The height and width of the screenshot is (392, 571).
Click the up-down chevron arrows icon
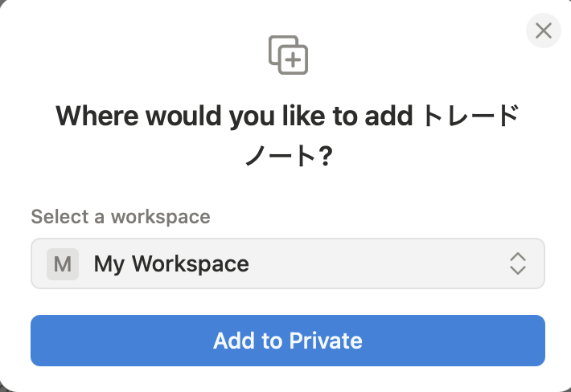[x=517, y=263]
